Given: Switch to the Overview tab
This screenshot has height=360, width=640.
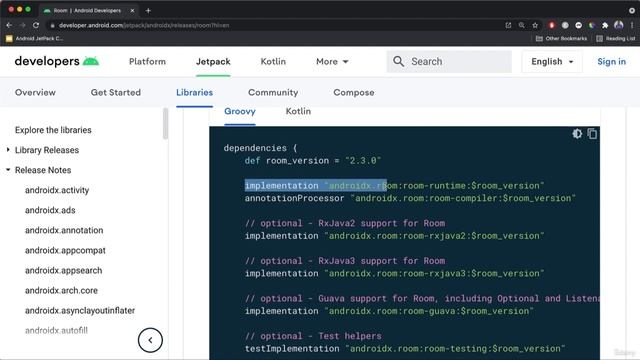Looking at the screenshot, I should [35, 93].
